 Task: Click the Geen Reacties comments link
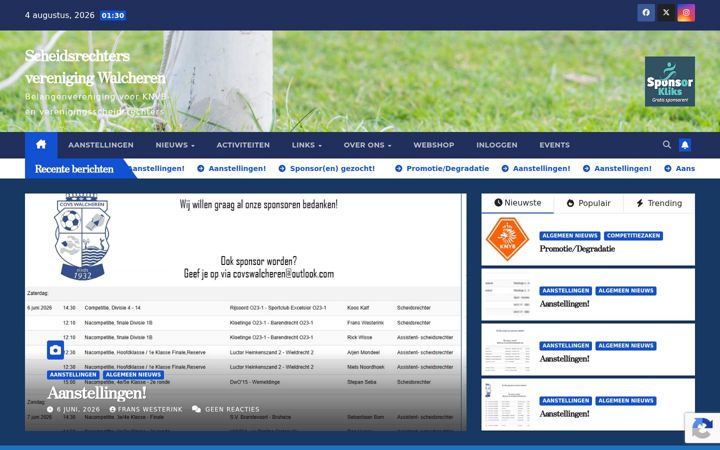226,409
